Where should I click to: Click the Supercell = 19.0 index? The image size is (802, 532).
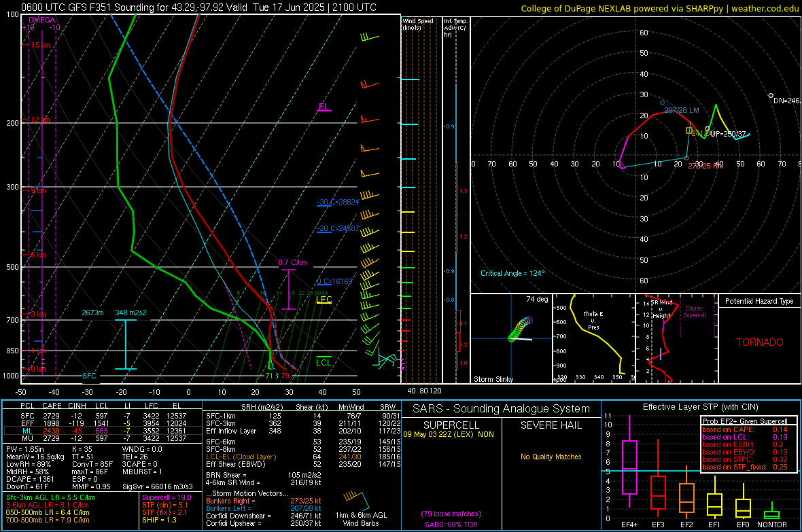167,497
